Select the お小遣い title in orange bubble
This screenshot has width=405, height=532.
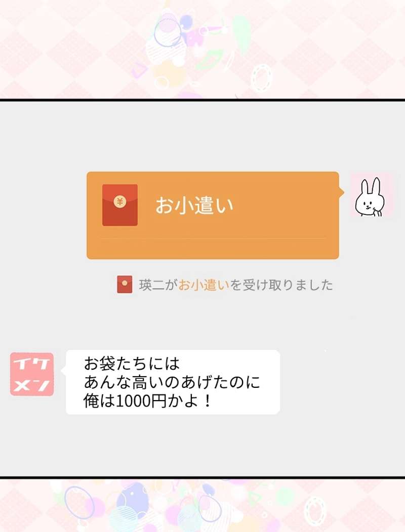point(194,206)
